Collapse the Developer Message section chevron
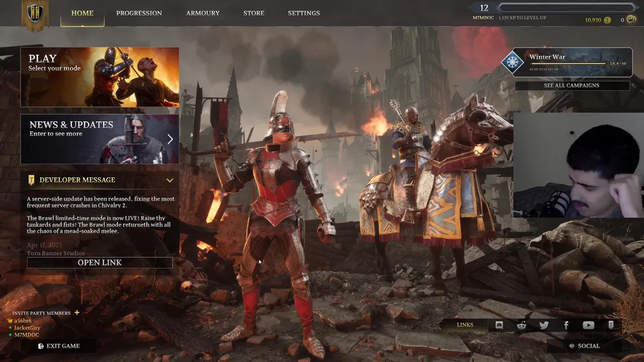The image size is (644, 362). (170, 180)
